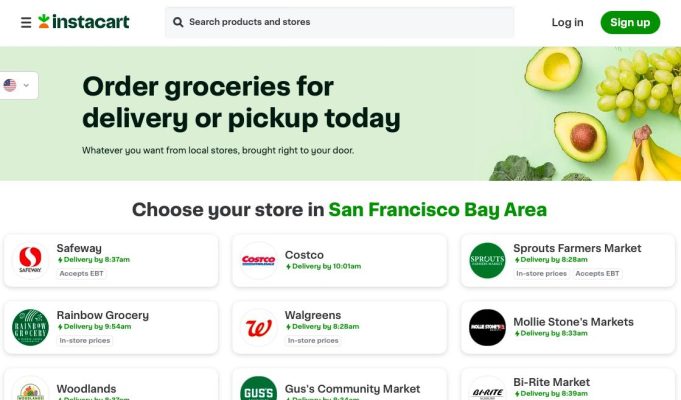Expand the country flag selector
This screenshot has height=400, width=681.
point(17,85)
